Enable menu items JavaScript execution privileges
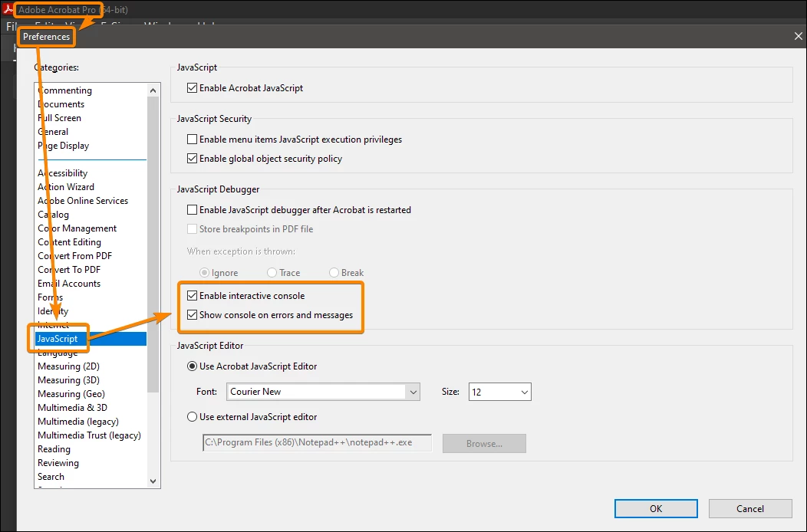This screenshot has width=807, height=532. coord(192,140)
